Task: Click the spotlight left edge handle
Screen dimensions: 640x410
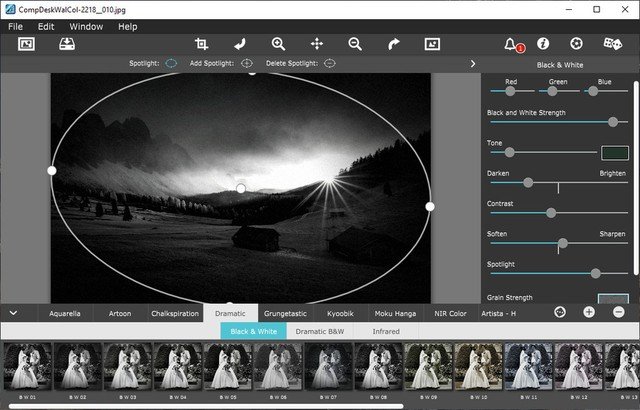Action: pyautogui.click(x=52, y=171)
